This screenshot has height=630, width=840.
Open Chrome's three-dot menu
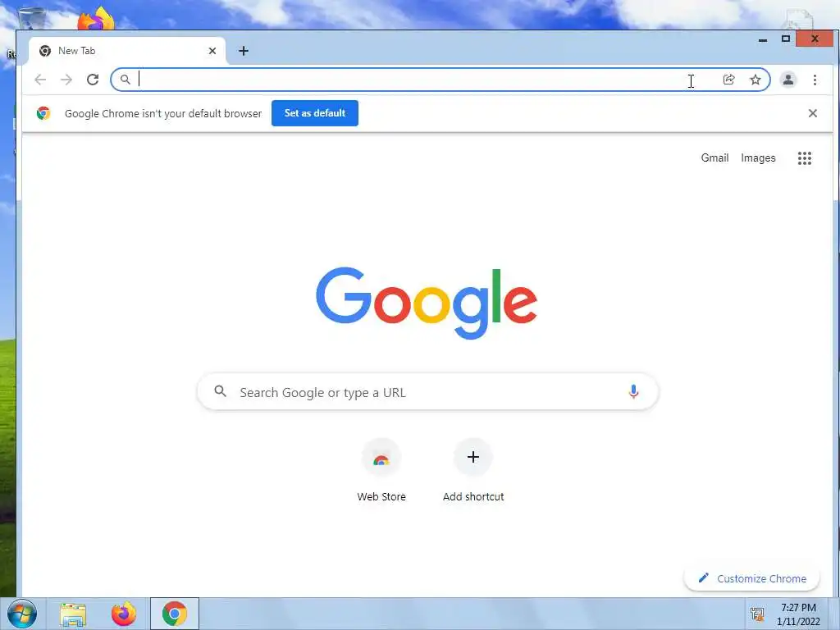tap(815, 80)
